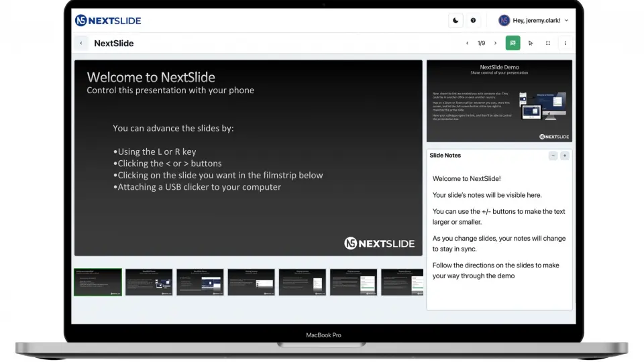Select the seventh filmstrip thumbnail
This screenshot has width=644, height=362.
[402, 282]
